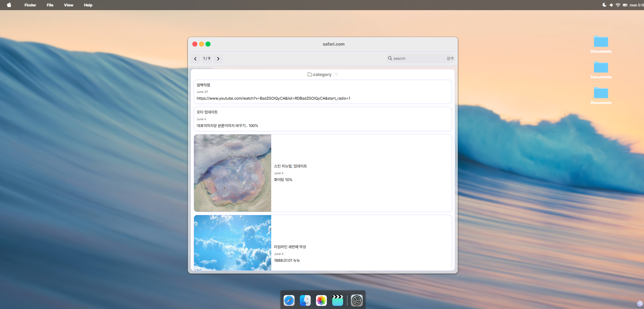Open the 포타 업데이트 post title
Viewport: 644px width, 309px height.
click(207, 112)
